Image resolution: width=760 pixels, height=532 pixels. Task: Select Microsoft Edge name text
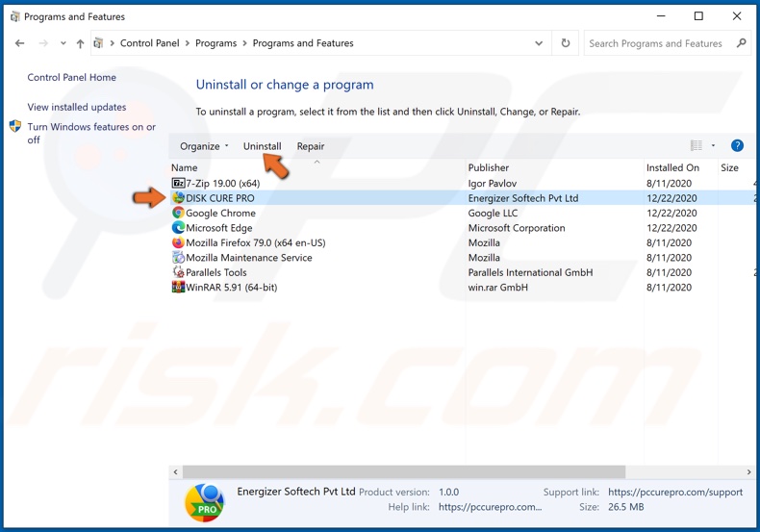pos(219,228)
